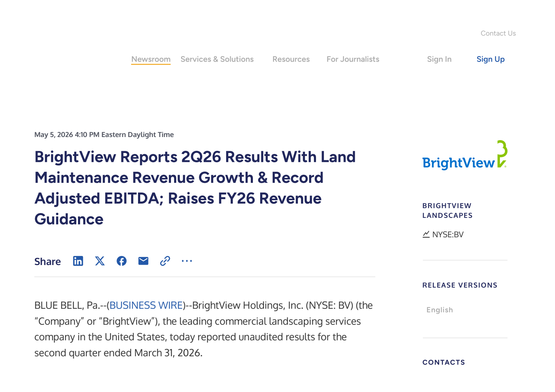
Task: Click the BrightView logo
Action: [465, 155]
